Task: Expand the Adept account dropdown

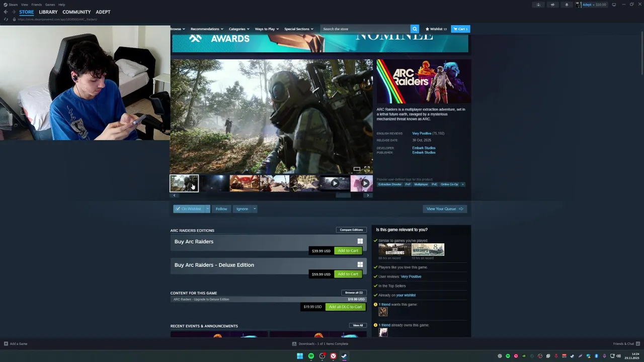Action: (594, 5)
